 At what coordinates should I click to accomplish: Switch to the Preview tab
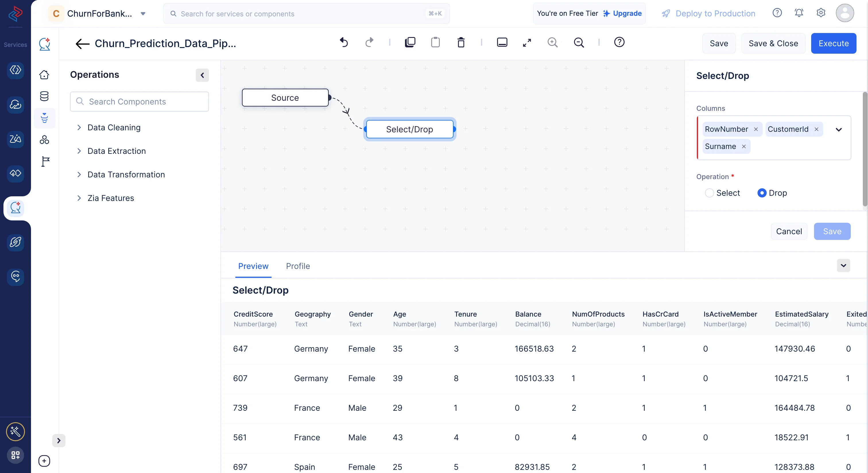coord(253,266)
